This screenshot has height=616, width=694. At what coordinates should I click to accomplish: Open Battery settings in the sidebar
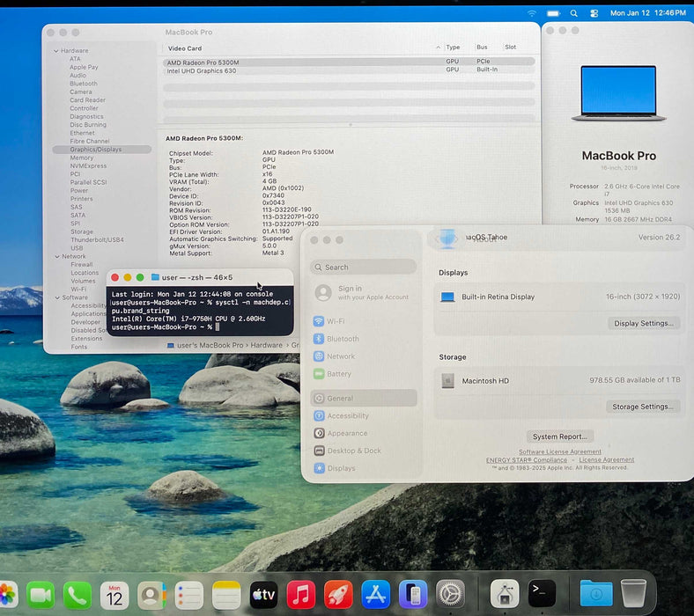332,374
